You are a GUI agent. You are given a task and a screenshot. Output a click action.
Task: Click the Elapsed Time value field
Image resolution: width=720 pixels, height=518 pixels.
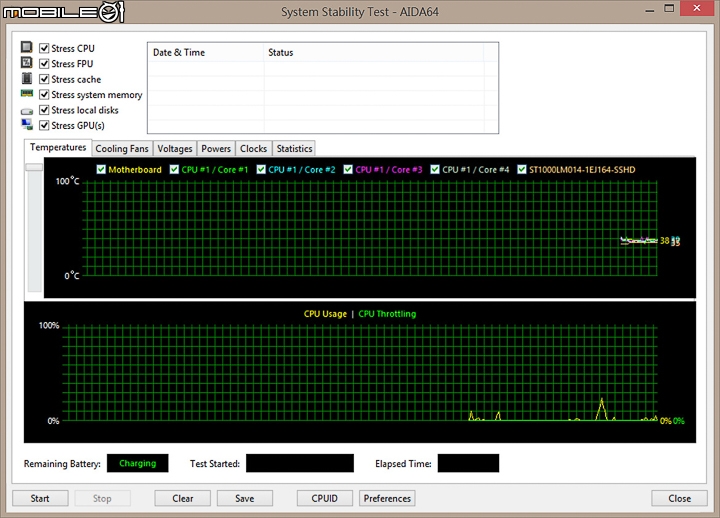(x=468, y=463)
